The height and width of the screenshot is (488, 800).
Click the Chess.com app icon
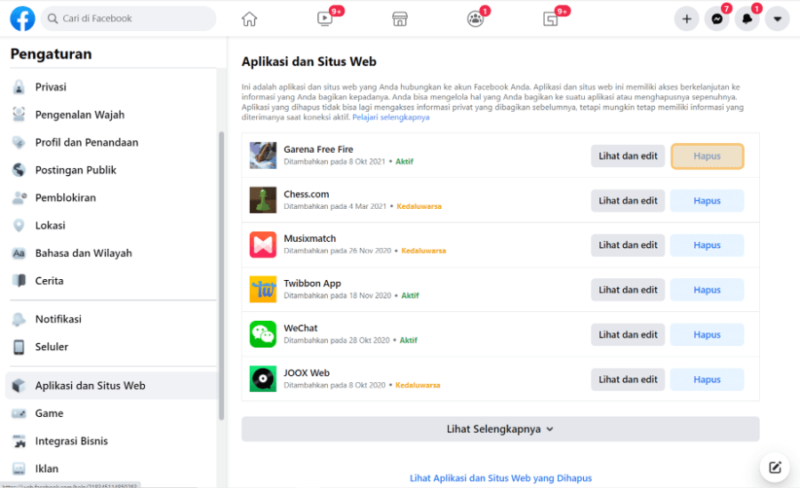(263, 200)
